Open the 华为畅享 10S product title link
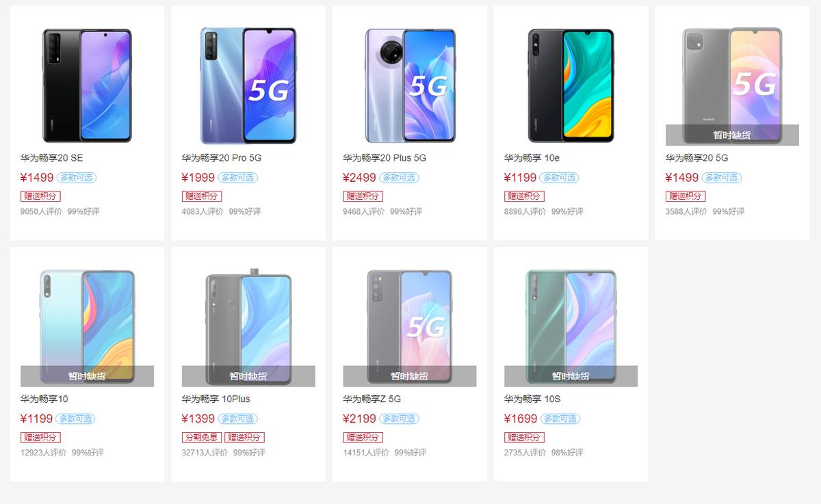821x504 pixels. [x=532, y=399]
